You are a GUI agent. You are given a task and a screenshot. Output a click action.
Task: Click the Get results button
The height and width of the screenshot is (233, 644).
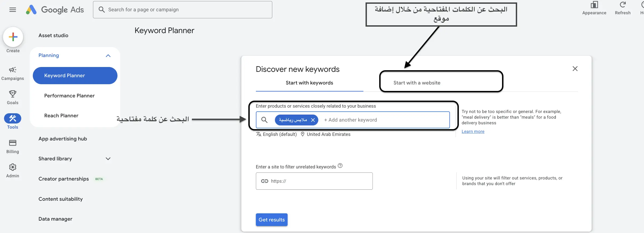(x=271, y=220)
